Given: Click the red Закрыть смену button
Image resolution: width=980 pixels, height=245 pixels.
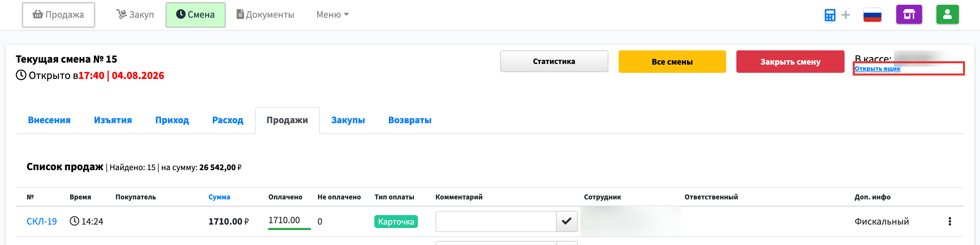Looking at the screenshot, I should click(x=790, y=62).
